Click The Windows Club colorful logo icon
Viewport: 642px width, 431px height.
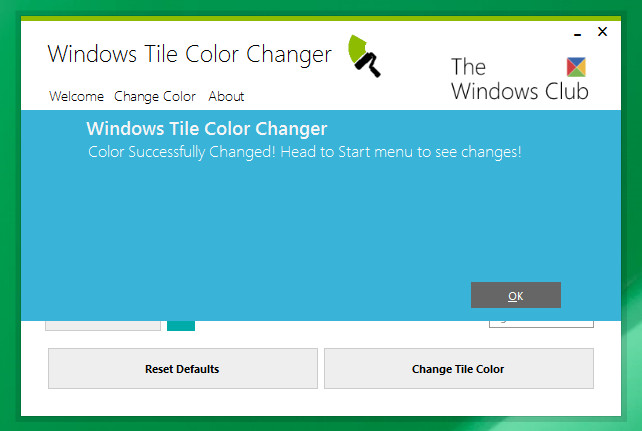pyautogui.click(x=576, y=67)
